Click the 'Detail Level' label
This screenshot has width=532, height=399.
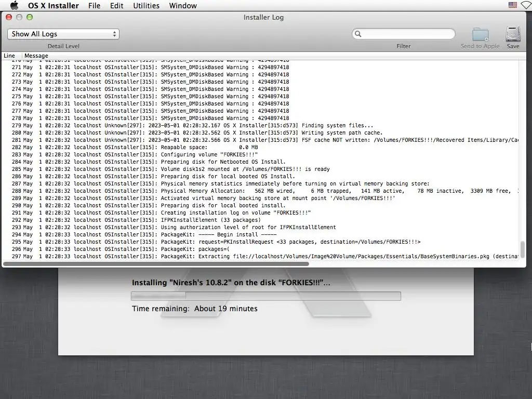coord(63,46)
